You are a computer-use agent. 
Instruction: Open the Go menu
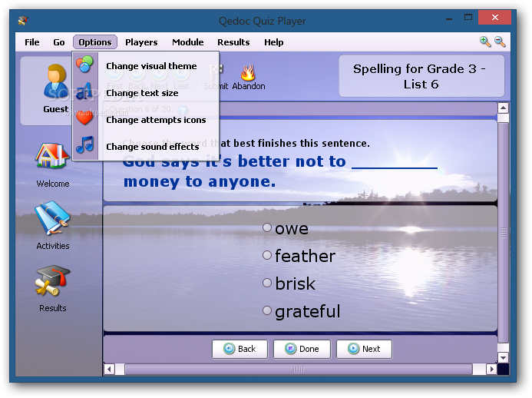click(x=58, y=42)
